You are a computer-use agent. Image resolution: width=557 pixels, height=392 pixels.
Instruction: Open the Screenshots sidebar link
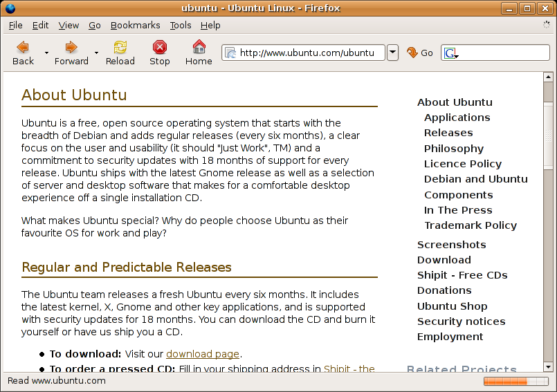click(x=451, y=245)
